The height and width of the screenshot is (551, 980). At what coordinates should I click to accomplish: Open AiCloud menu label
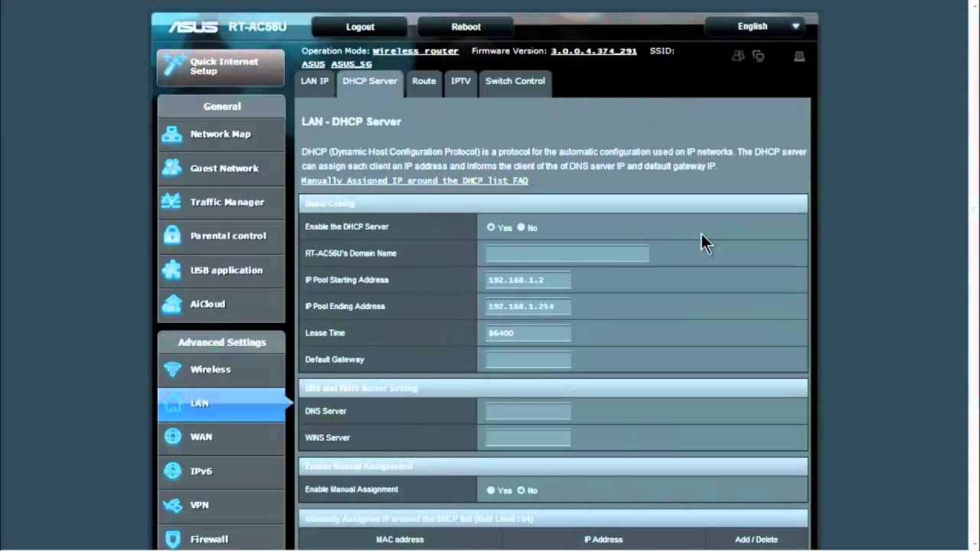coord(207,304)
